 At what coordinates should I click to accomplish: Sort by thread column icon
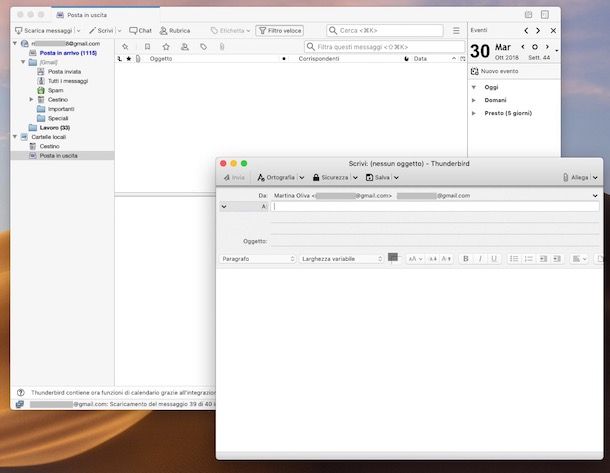[119, 59]
